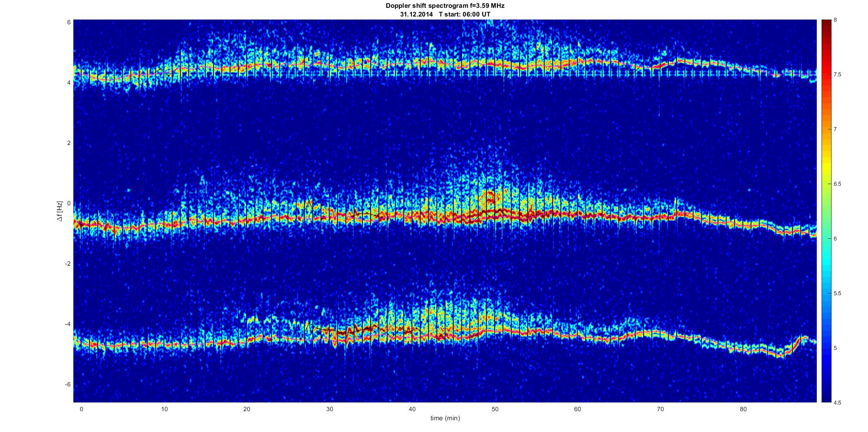Click the x-axis tick label 30
Image resolution: width=868 pixels, height=432 pixels.
330,409
